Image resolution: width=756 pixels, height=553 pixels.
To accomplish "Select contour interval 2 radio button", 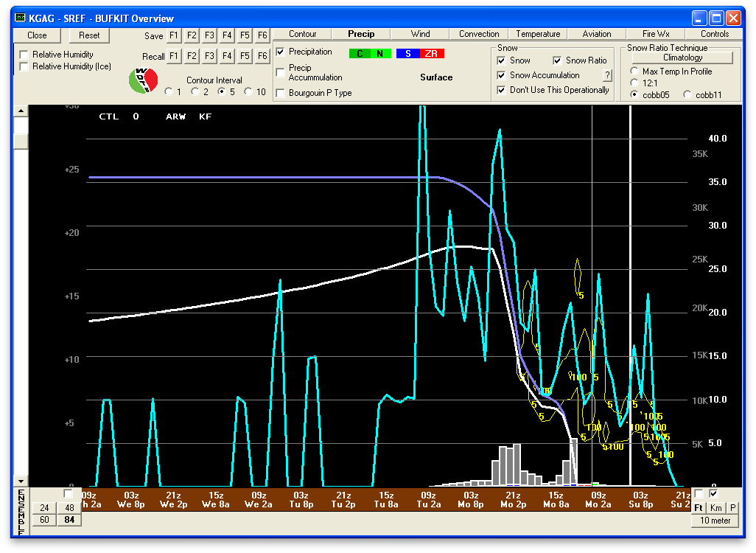I will (195, 91).
